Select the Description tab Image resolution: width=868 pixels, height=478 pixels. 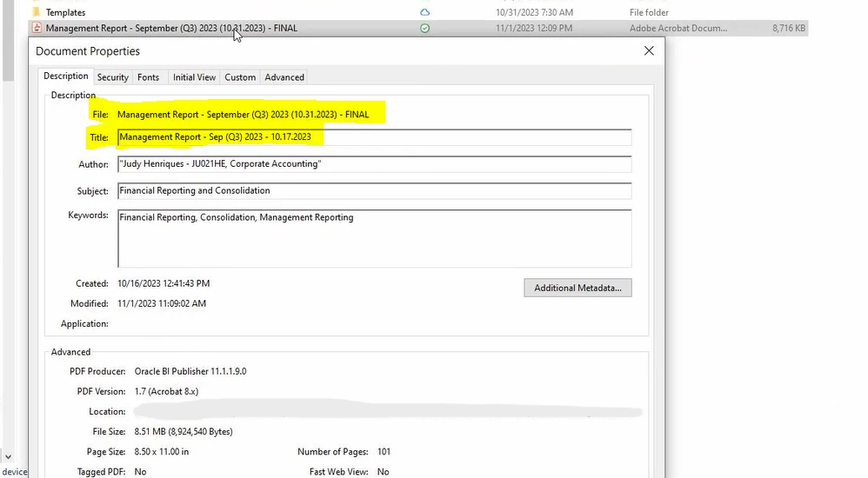[x=65, y=76]
